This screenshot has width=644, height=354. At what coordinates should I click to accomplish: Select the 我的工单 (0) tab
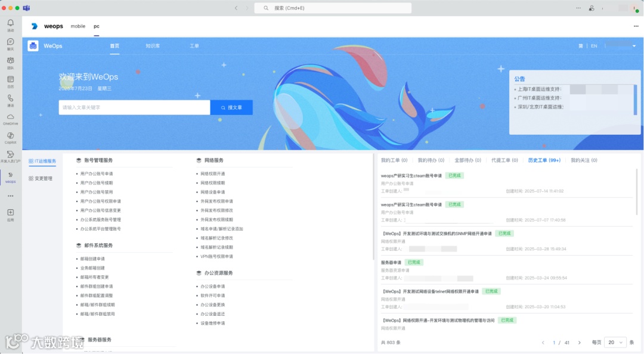[394, 160]
